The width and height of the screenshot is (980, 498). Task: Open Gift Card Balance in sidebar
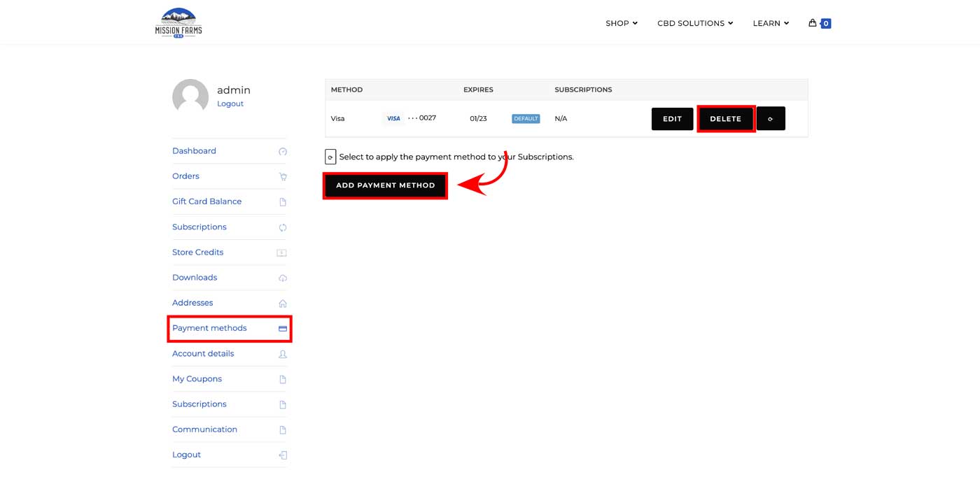tap(206, 201)
